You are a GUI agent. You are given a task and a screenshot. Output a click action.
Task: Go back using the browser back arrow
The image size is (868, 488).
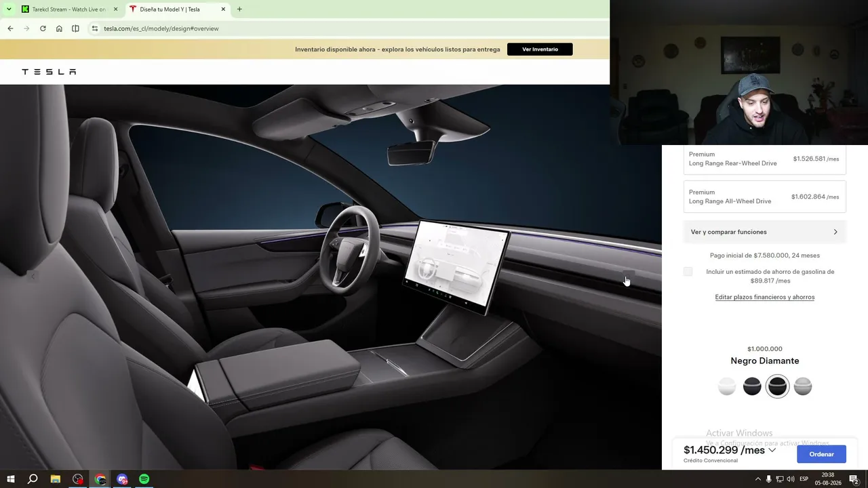click(x=10, y=28)
